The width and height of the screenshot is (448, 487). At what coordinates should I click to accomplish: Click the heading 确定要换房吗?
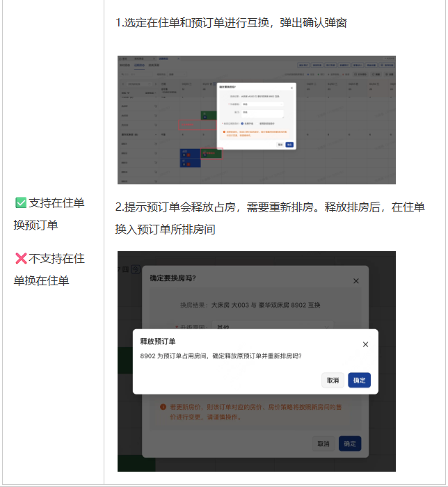point(173,278)
